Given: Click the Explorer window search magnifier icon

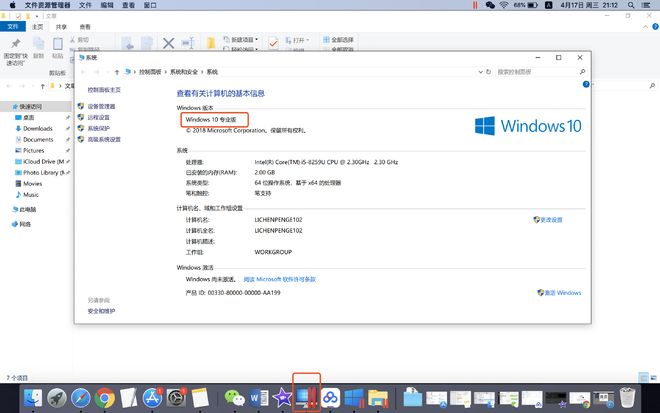Looking at the screenshot, I should pyautogui.click(x=652, y=85).
